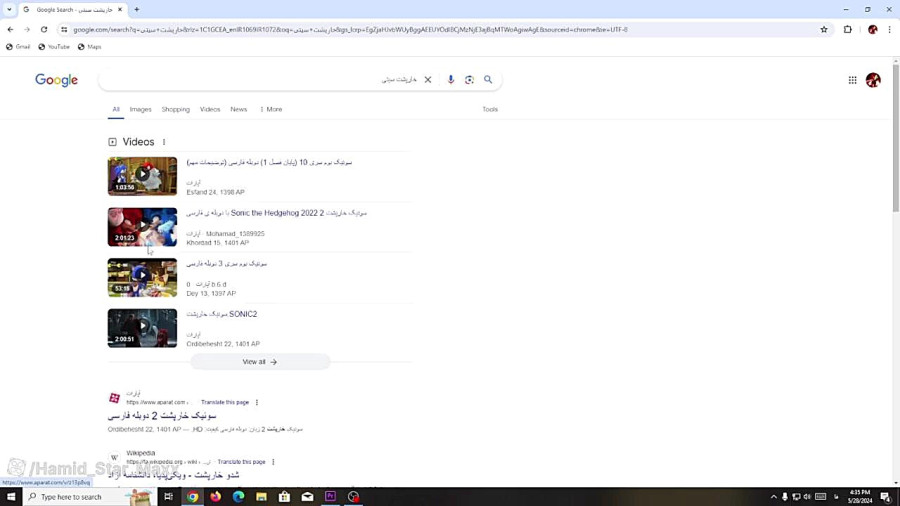900x506 pixels.
Task: Switch to Videos results tab
Action: pos(210,109)
